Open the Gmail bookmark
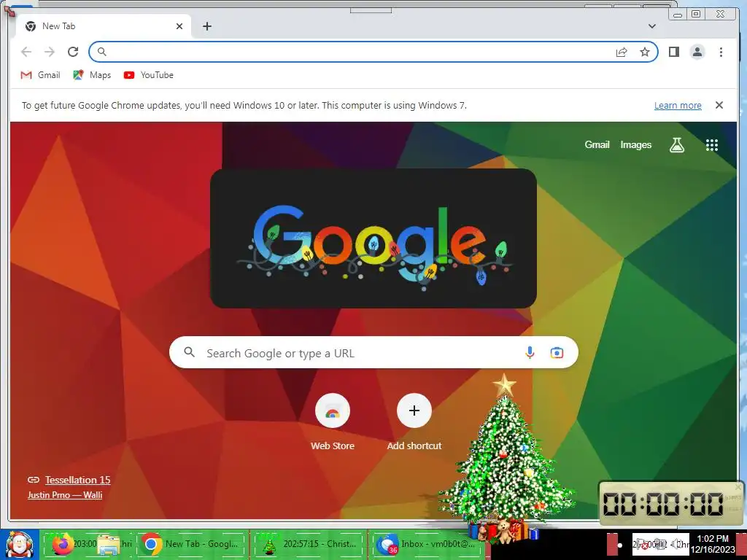This screenshot has height=560, width=747. [x=41, y=75]
